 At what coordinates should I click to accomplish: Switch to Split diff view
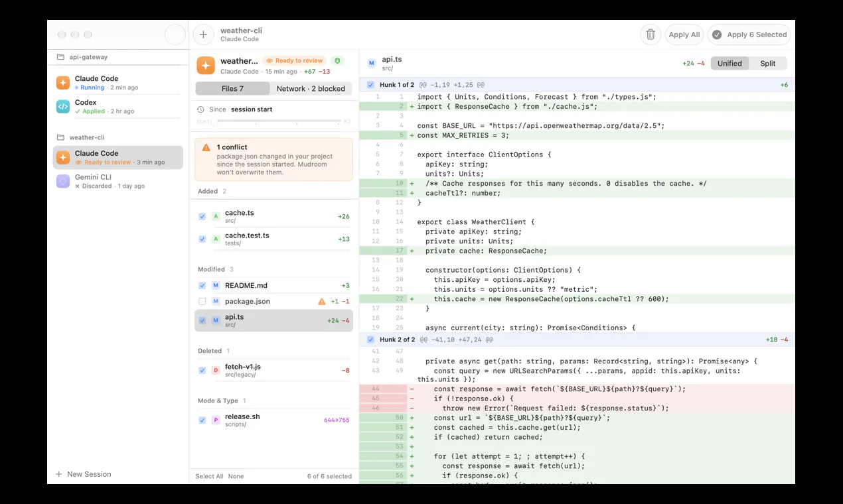pyautogui.click(x=768, y=63)
